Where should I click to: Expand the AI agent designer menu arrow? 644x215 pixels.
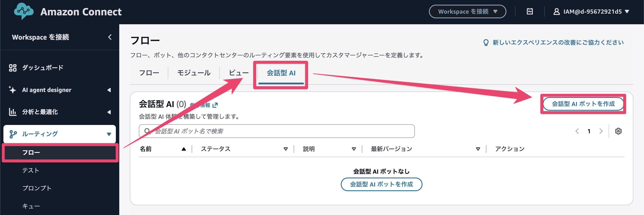(109, 90)
